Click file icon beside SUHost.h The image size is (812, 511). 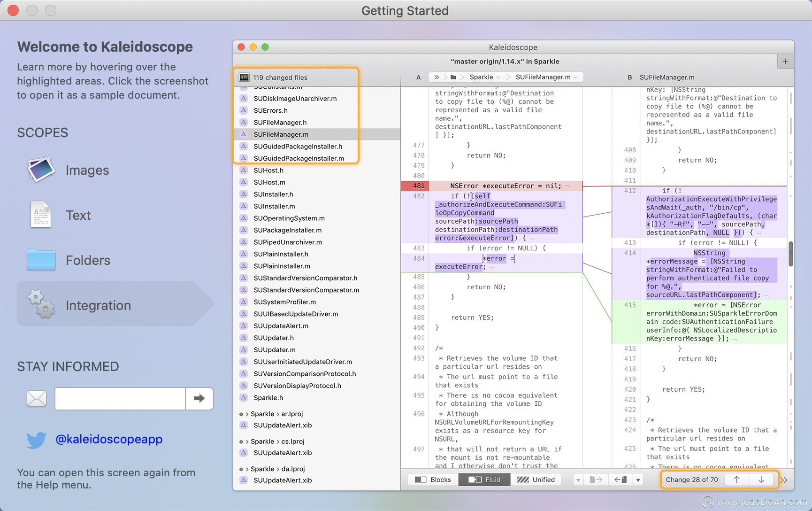point(244,170)
